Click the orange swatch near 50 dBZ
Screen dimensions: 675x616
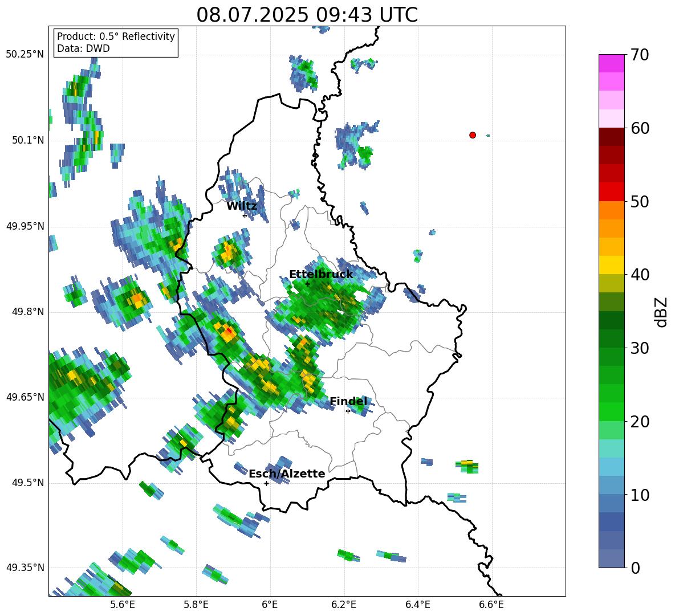pyautogui.click(x=611, y=210)
